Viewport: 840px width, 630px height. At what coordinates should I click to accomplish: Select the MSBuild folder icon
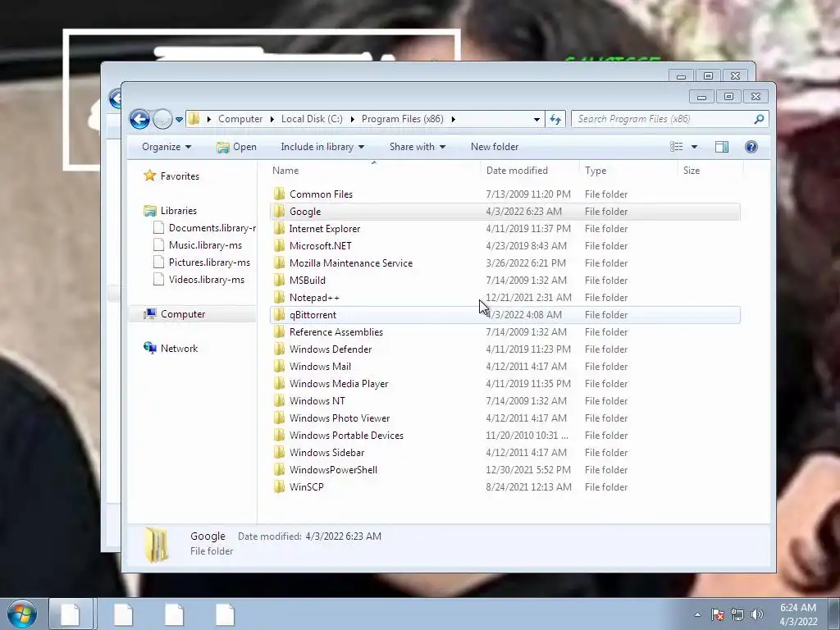tap(279, 281)
